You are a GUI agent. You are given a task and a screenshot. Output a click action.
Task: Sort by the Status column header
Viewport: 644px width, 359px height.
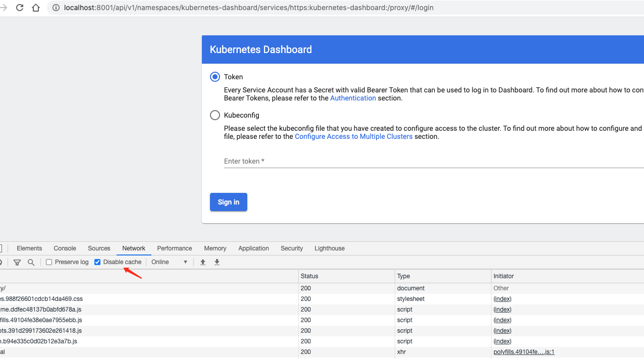click(346, 276)
